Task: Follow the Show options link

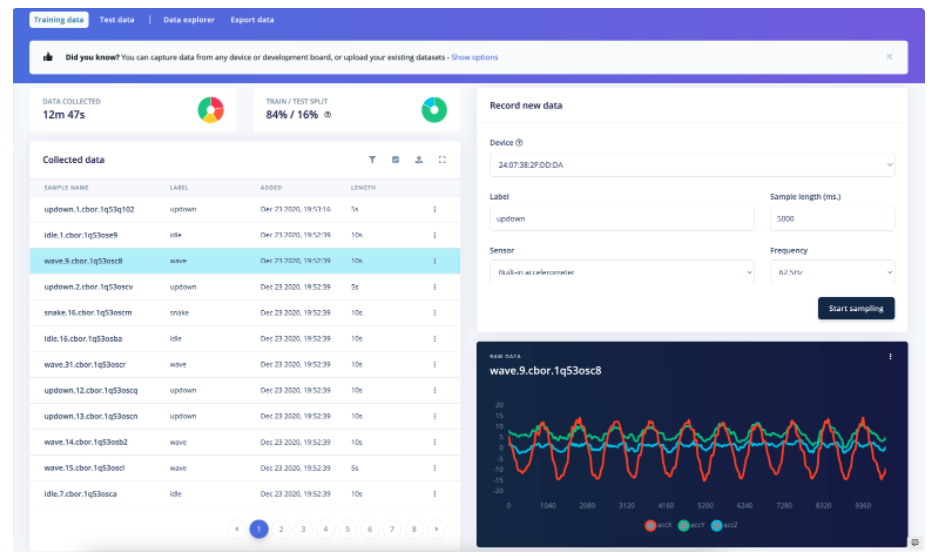Action: [474, 58]
